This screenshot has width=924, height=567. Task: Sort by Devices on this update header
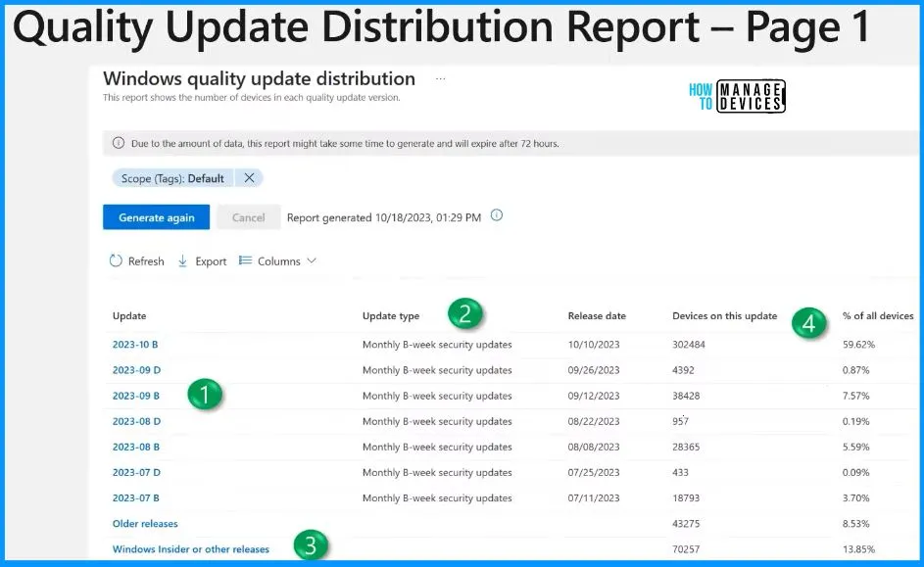pos(725,315)
